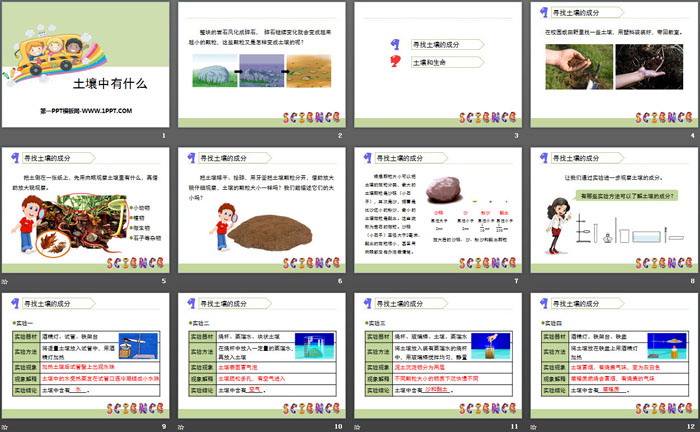Preview the animation icon under slide 10
This screenshot has height=432, width=700.
[181, 427]
